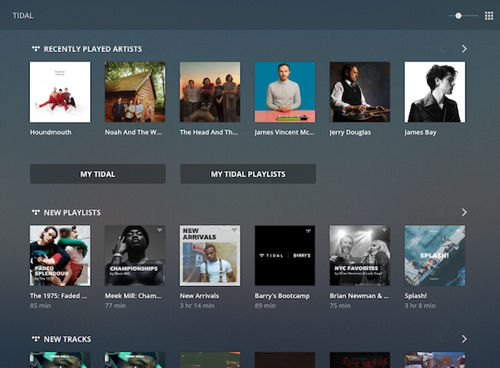Click TIDAL logo beside Recently Played Artists
Viewport: 500px width, 368px height.
[36, 49]
